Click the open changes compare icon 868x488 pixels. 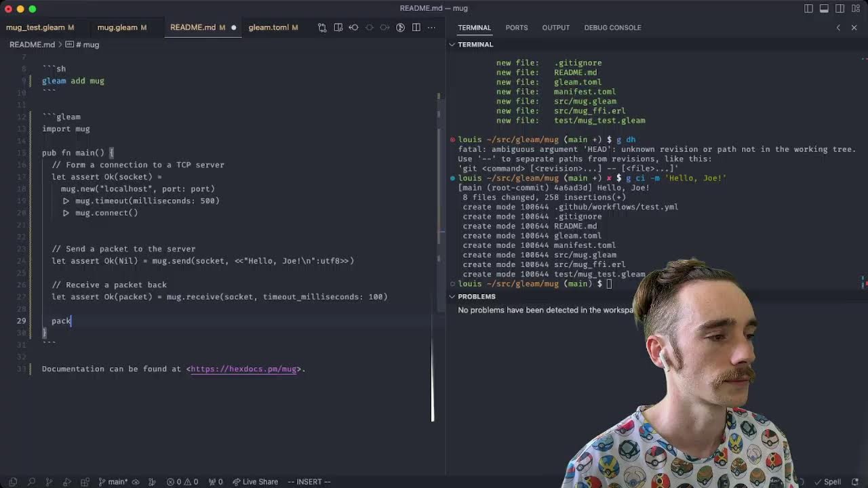pos(322,28)
